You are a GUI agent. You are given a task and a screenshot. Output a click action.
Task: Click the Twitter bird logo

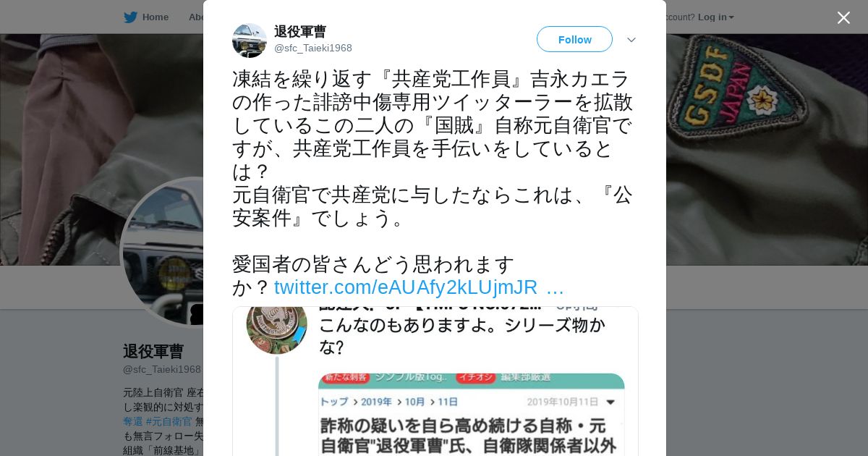click(130, 17)
